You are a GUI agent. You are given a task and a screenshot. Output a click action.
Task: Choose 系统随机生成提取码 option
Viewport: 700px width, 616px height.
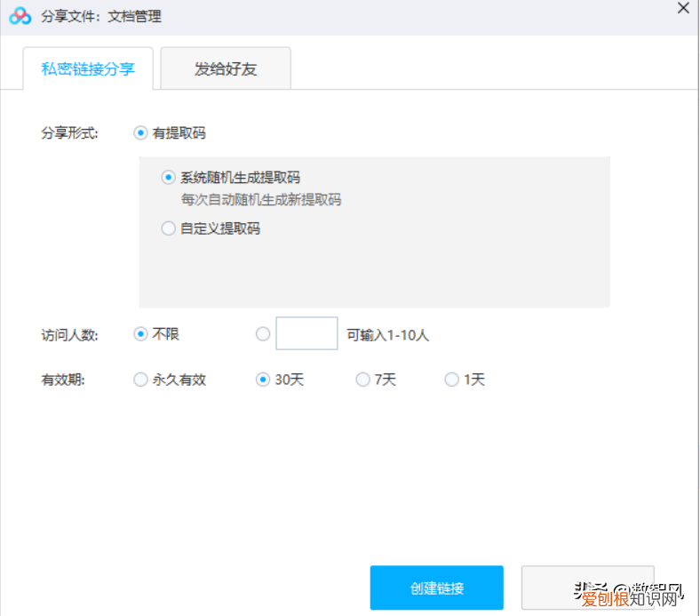coord(168,178)
